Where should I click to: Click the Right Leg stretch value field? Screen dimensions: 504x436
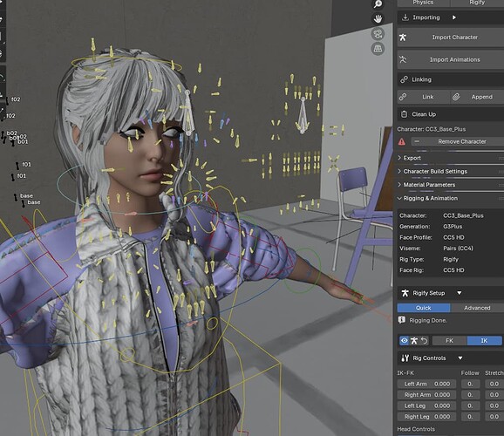click(x=494, y=417)
